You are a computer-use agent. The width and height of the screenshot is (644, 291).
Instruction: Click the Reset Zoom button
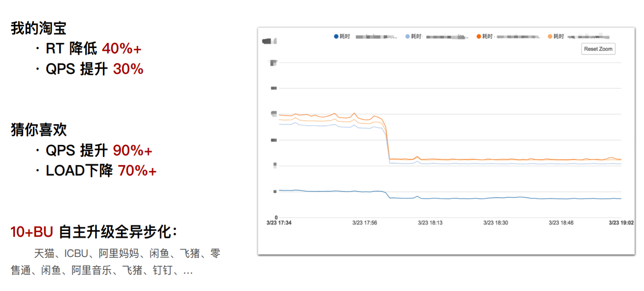[598, 49]
